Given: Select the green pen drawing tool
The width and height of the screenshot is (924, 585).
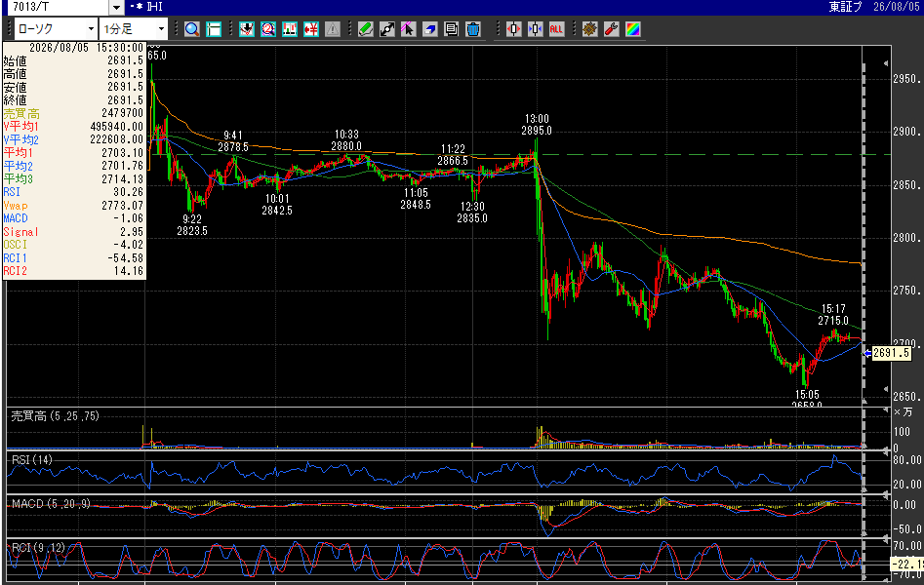Looking at the screenshot, I should (365, 29).
